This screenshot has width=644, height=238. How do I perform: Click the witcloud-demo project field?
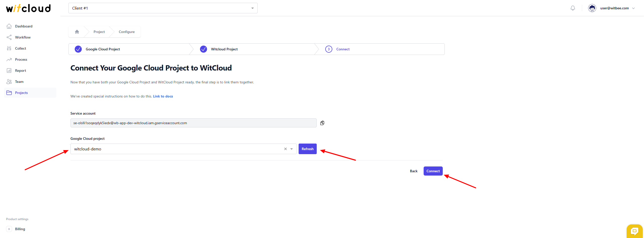[x=183, y=149]
